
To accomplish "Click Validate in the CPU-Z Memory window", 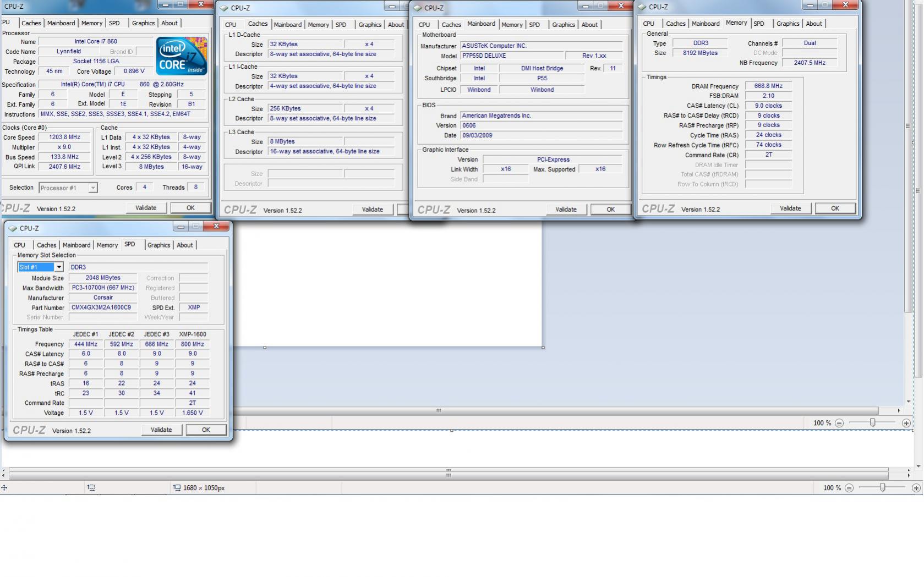I will pyautogui.click(x=790, y=208).
